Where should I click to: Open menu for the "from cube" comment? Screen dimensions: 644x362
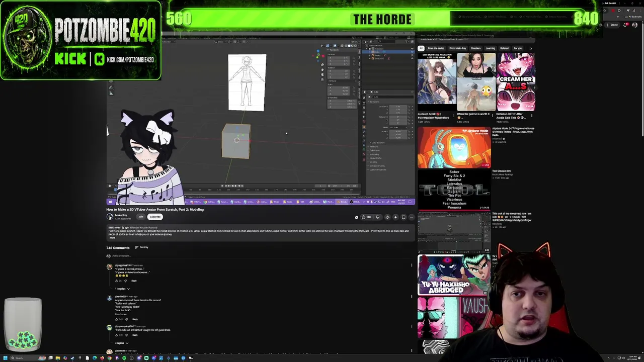point(412,327)
